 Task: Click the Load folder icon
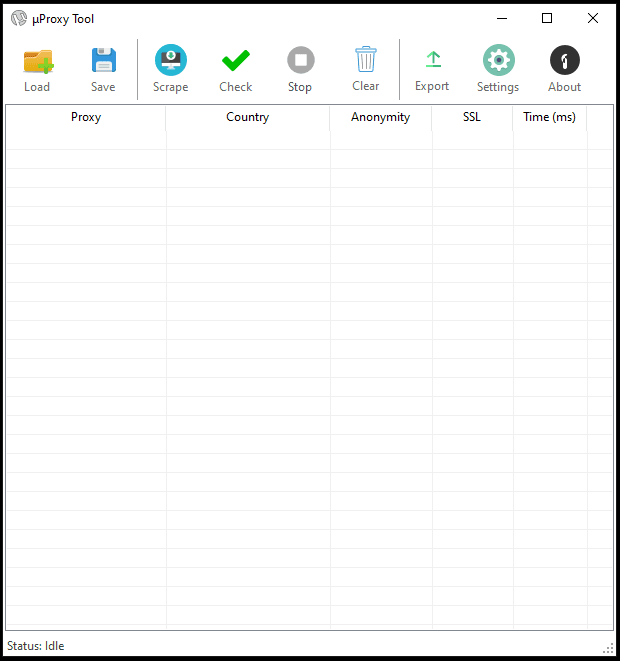tap(38, 61)
